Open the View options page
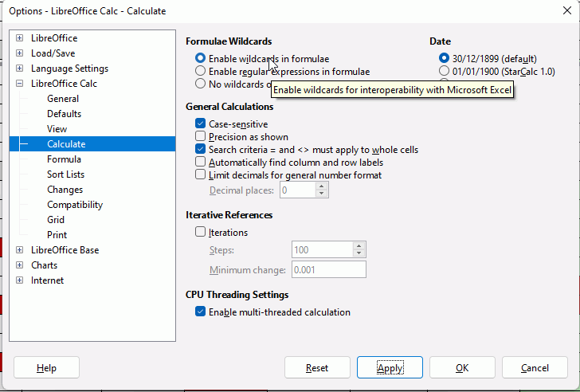 coord(57,129)
